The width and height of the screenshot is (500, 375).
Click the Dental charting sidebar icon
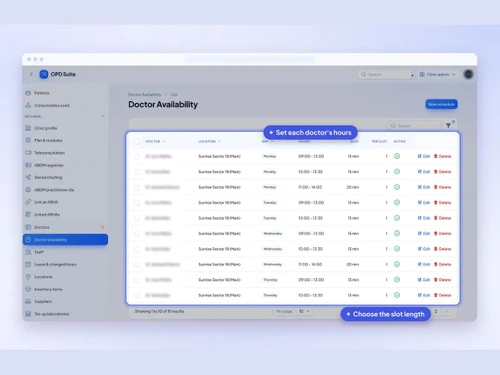click(x=28, y=177)
